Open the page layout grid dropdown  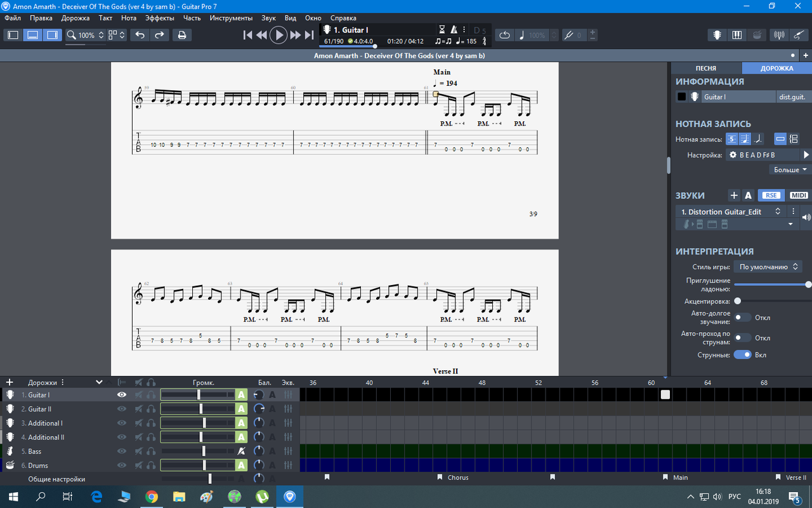click(117, 35)
